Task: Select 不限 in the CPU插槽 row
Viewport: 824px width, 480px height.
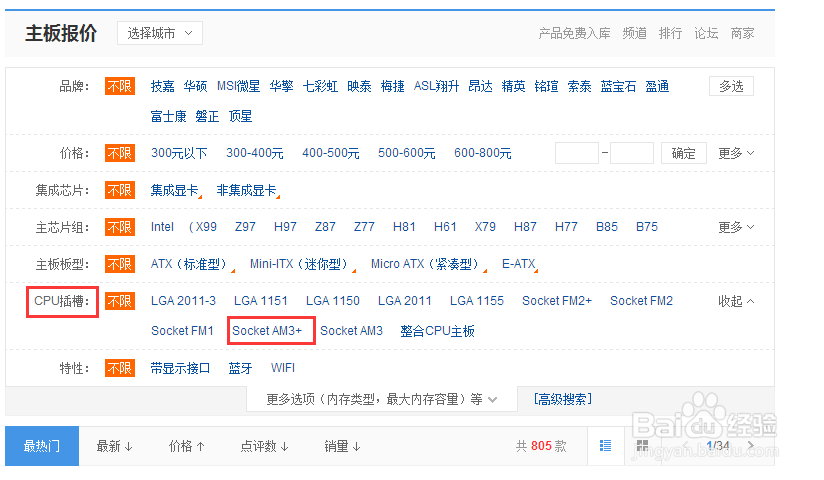Action: (x=120, y=301)
